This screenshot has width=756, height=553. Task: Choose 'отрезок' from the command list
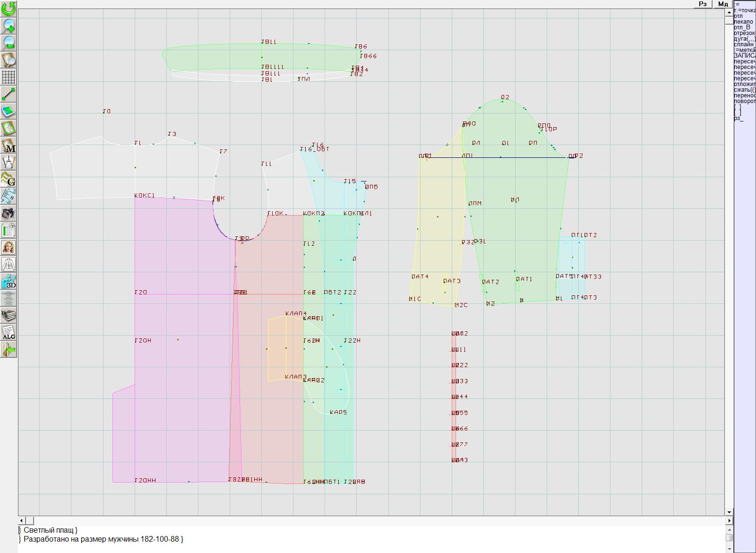tap(744, 33)
